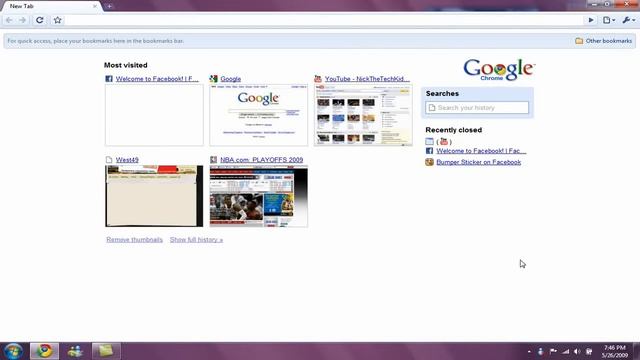Screen dimensions: 640x360
Task: Open the sticky notes taskbar icon
Action: point(106,351)
